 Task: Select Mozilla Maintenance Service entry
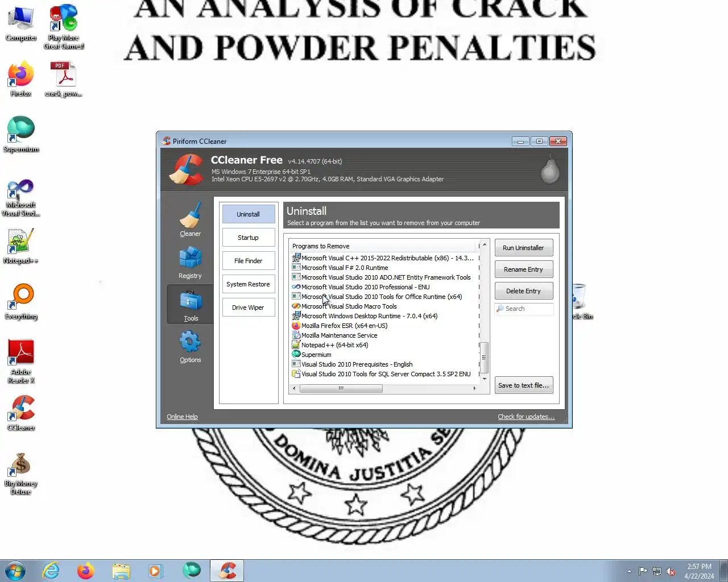384,335
